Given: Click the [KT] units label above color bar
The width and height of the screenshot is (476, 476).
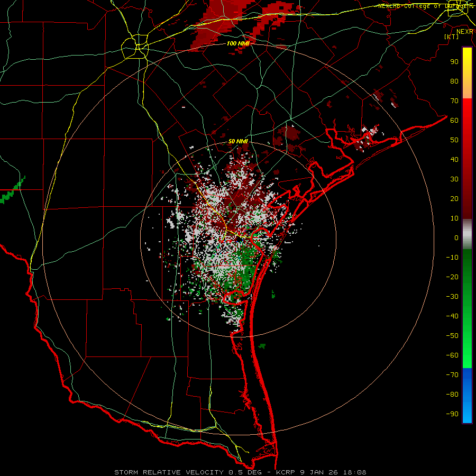Looking at the screenshot, I should click(x=451, y=36).
